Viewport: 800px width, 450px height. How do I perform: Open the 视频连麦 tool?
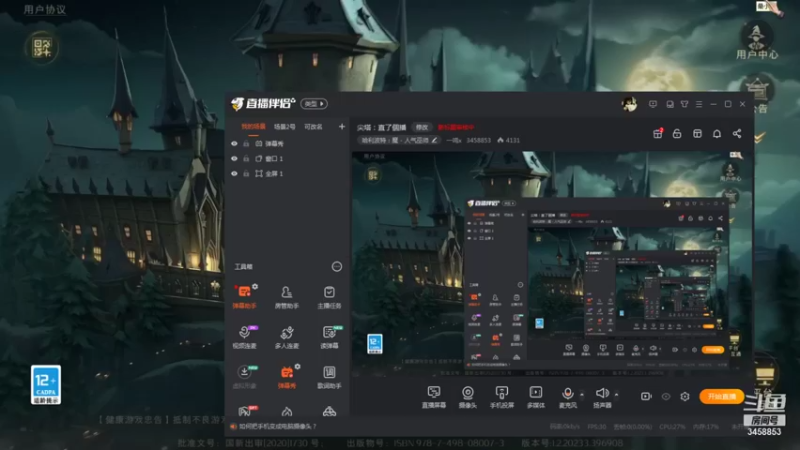click(x=244, y=337)
